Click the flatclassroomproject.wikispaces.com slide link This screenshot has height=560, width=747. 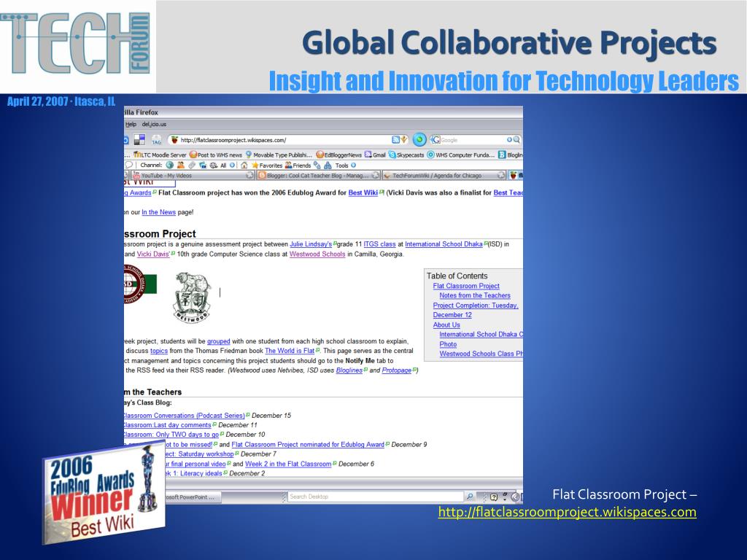[x=567, y=512]
